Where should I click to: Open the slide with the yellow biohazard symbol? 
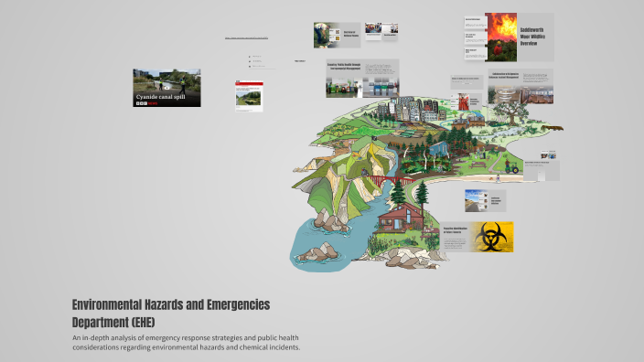point(477,237)
